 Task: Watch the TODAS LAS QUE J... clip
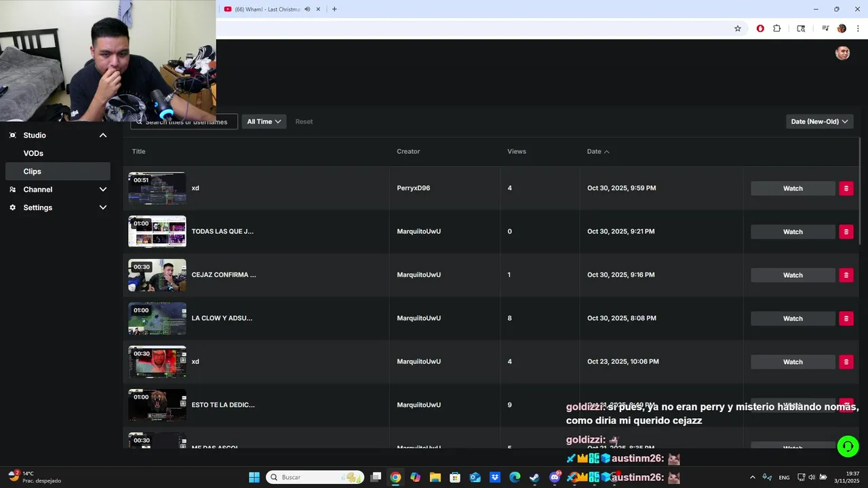coord(793,232)
